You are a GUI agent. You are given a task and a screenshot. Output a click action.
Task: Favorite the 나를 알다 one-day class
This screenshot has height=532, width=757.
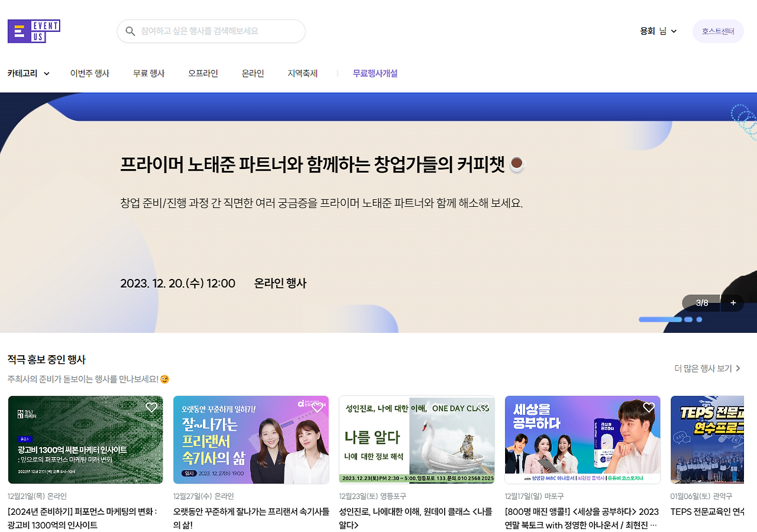click(483, 407)
